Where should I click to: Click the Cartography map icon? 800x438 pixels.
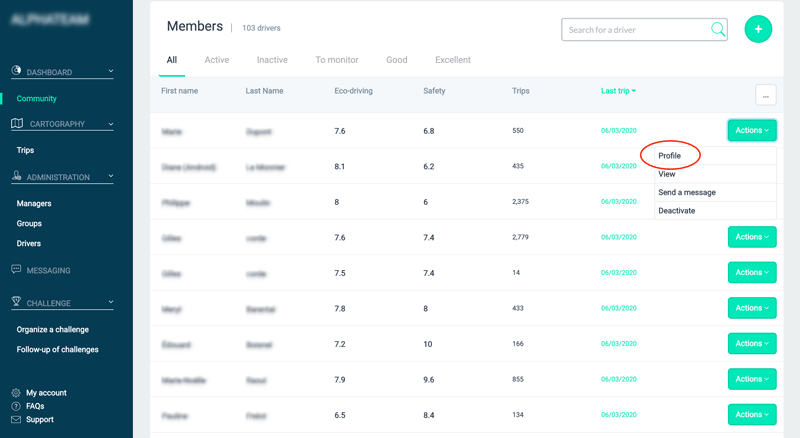tap(17, 124)
